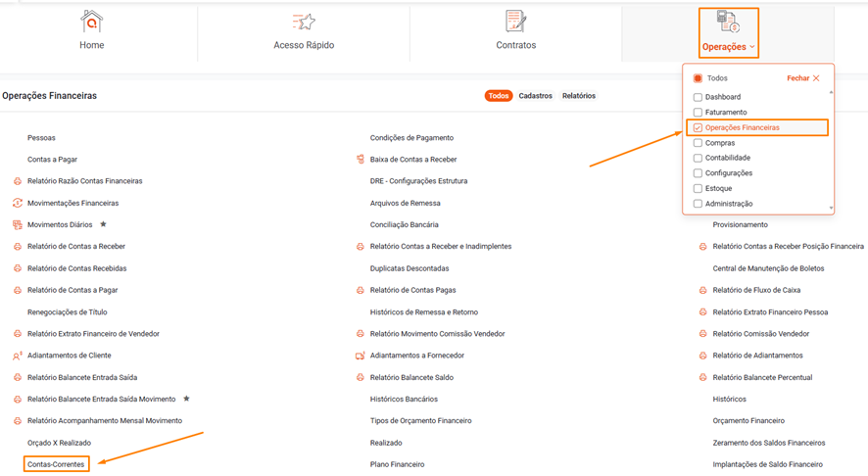Enable the Faturamento checkbox
868x476 pixels.
[698, 113]
